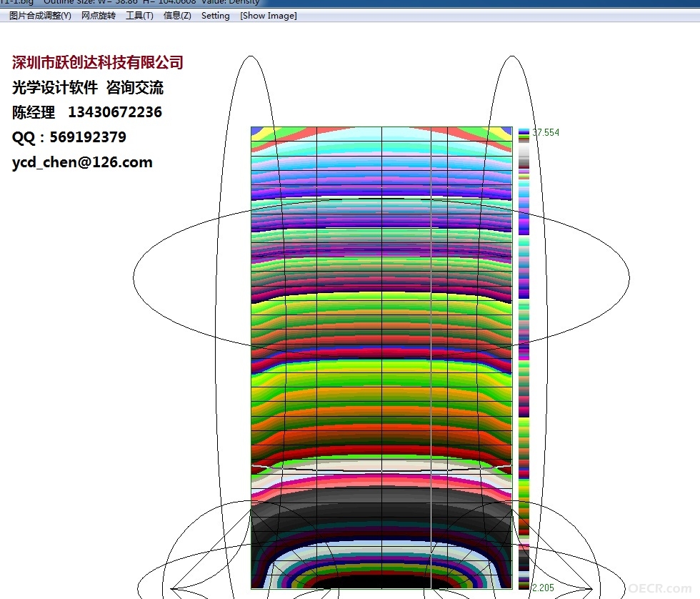The width and height of the screenshot is (700, 599).
Task: Open the 图片合成调整(Y) menu
Action: [x=40, y=16]
